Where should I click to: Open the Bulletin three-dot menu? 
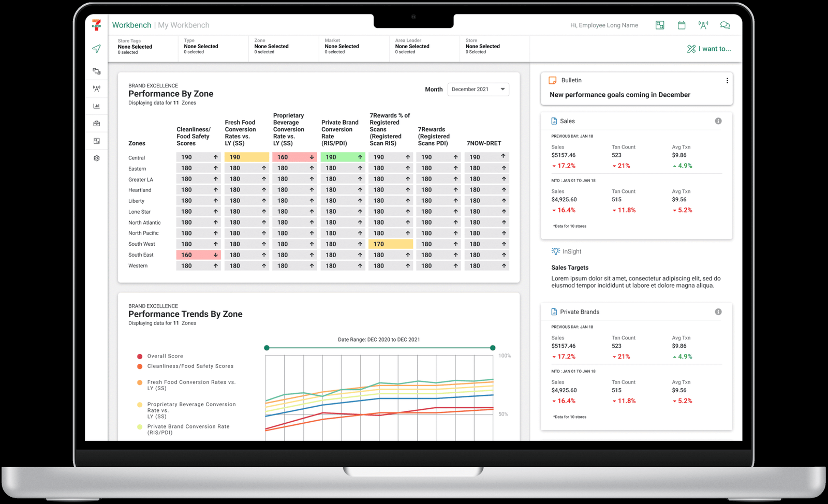click(727, 81)
